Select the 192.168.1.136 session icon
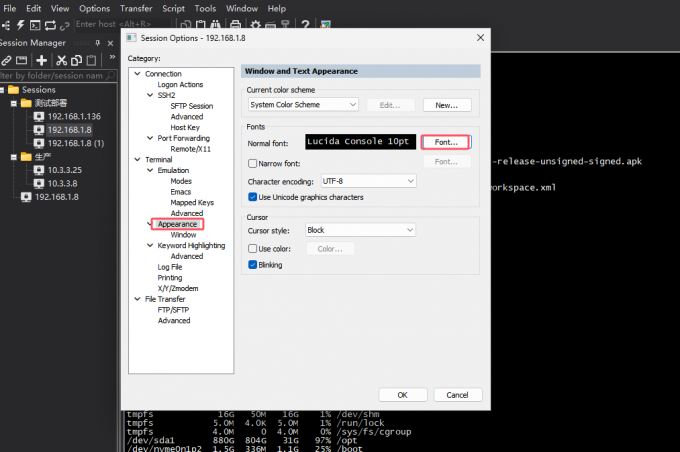This screenshot has width=680, height=452. [x=39, y=116]
